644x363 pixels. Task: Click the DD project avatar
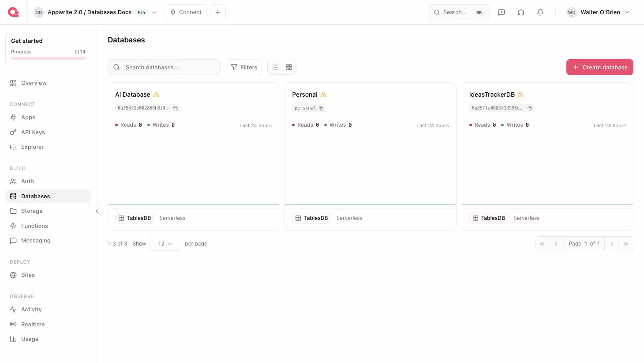[39, 12]
